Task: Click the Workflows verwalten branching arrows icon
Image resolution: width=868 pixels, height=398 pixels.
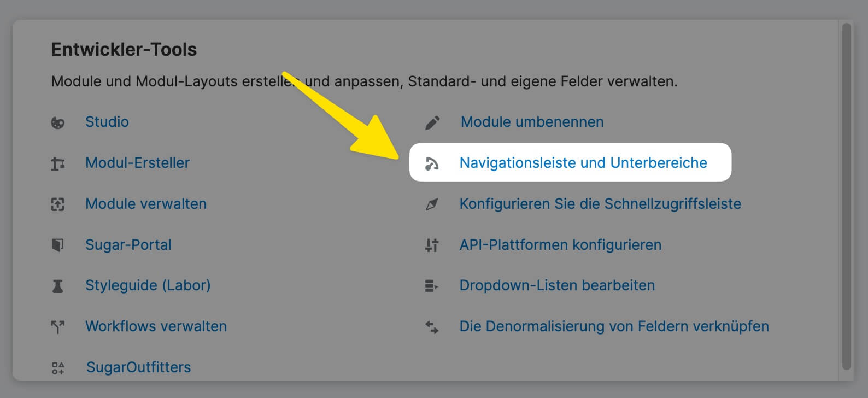Action: [x=57, y=327]
